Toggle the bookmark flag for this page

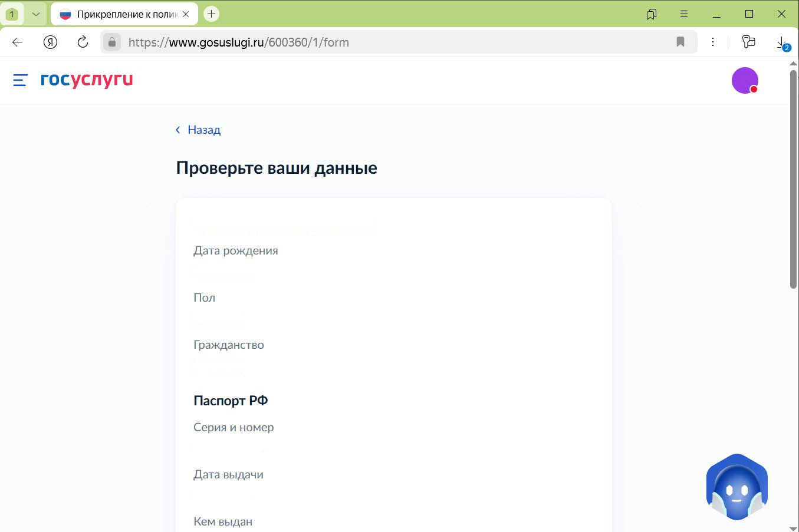coord(680,42)
